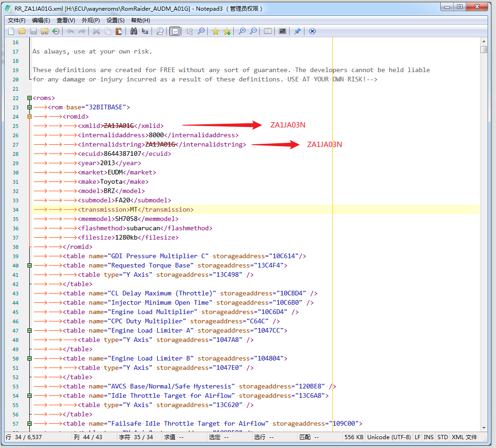Toggle INS insert mode in status bar
This screenshot has width=496, height=448.
429,437
